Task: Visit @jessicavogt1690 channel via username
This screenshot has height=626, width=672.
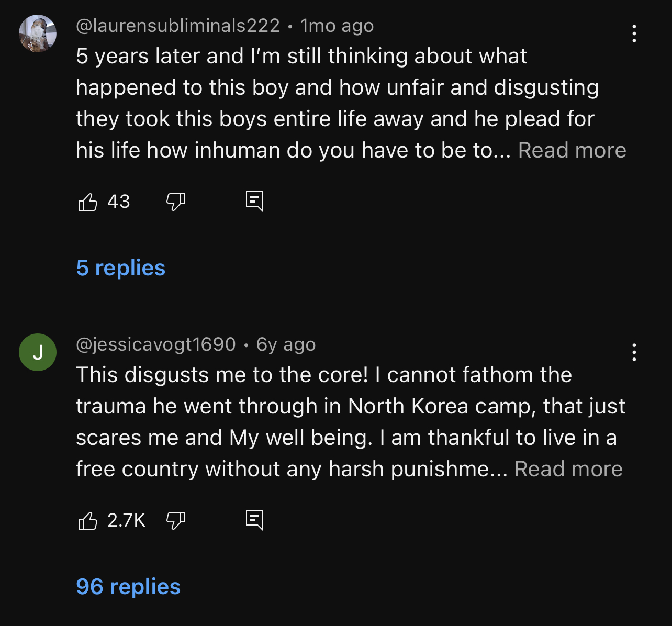Action: [x=156, y=344]
